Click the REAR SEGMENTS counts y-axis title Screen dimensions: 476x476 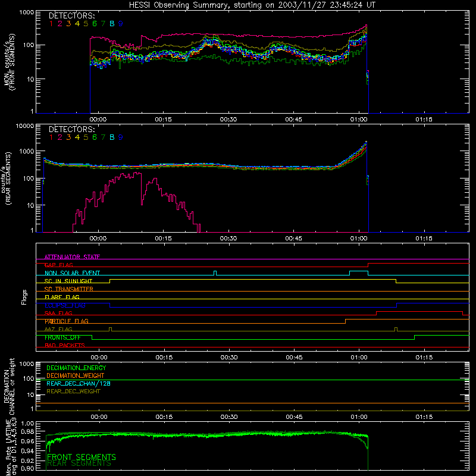(7, 178)
